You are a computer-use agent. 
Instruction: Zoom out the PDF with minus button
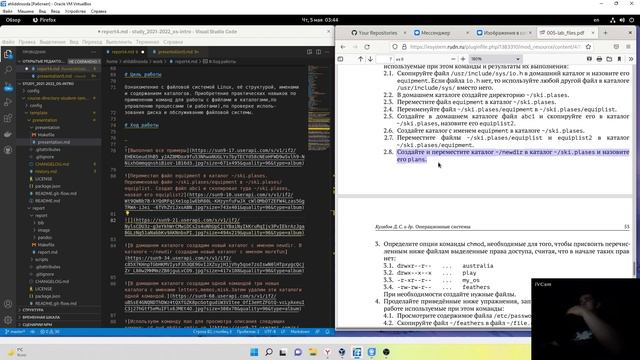(453, 59)
